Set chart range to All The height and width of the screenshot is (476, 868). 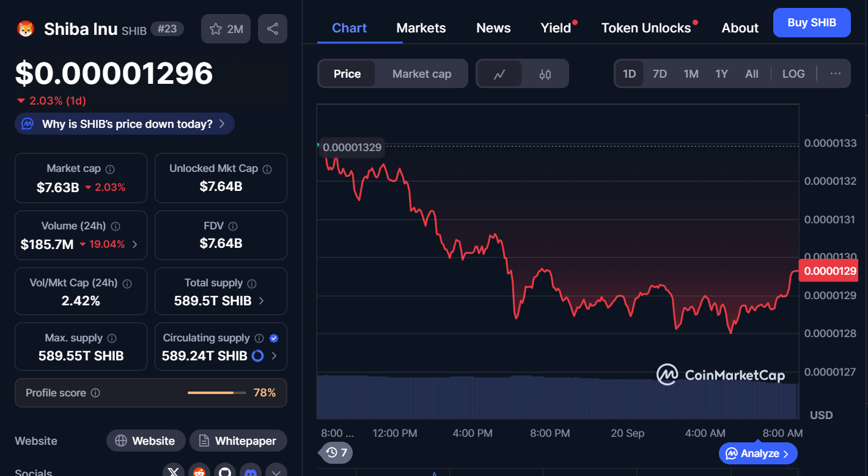click(752, 74)
